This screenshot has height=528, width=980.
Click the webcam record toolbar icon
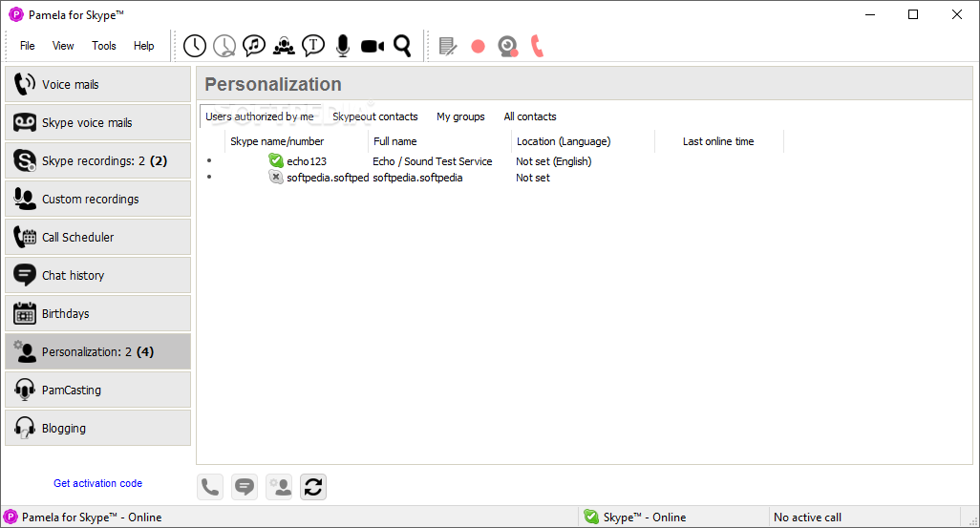tap(507, 46)
